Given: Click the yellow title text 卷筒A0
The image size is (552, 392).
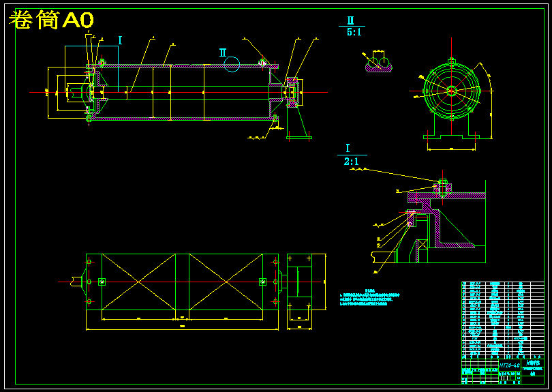Looking at the screenshot, I should (51, 20).
